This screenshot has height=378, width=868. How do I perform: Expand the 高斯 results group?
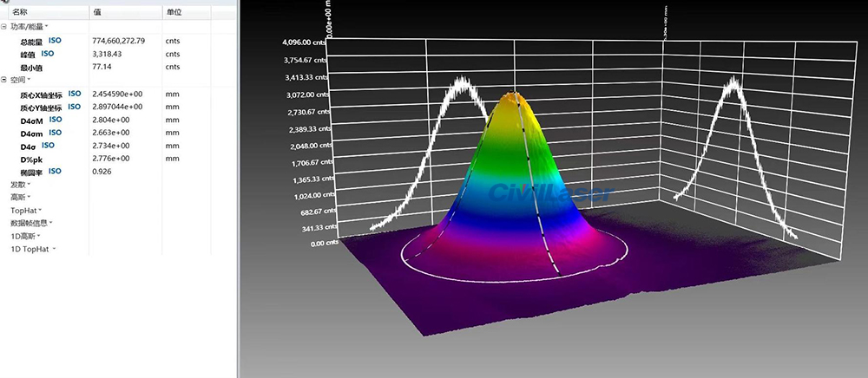(18, 197)
